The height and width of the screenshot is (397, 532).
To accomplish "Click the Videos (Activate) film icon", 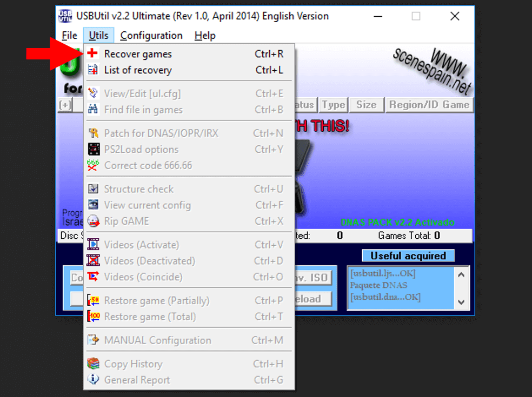I will coord(93,245).
